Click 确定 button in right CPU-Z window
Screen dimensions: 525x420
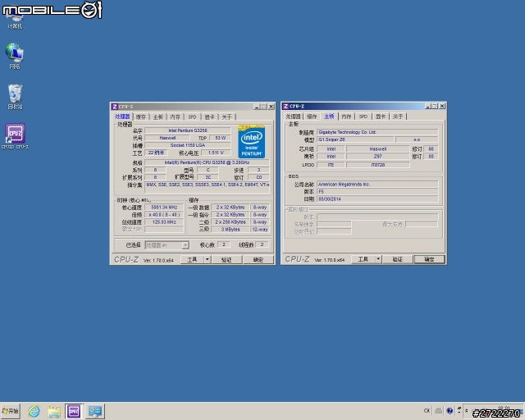429,259
